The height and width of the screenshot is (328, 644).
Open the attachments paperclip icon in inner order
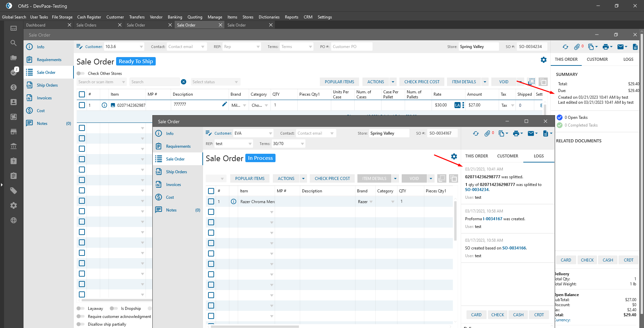coord(487,134)
